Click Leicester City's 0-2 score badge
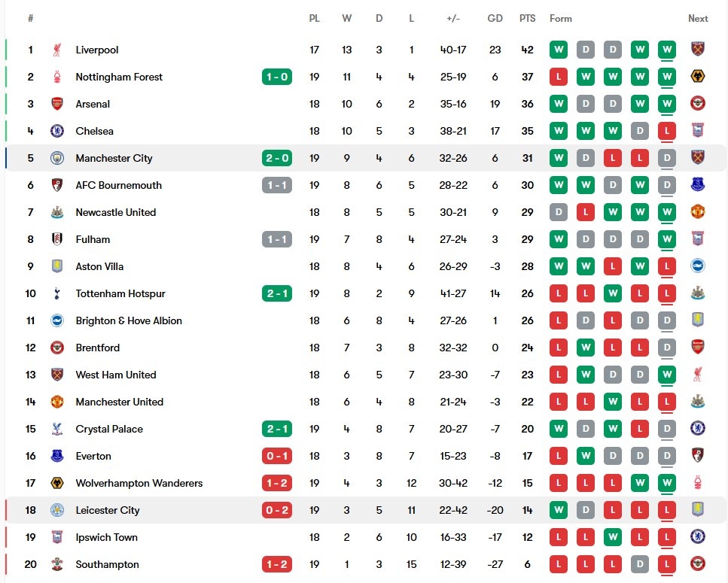728x583 pixels. 277,510
